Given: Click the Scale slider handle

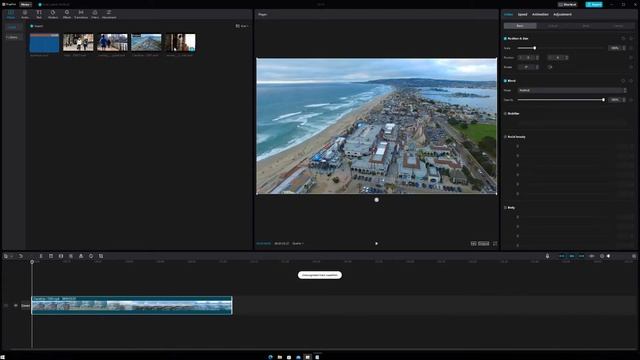Looking at the screenshot, I should (535, 48).
